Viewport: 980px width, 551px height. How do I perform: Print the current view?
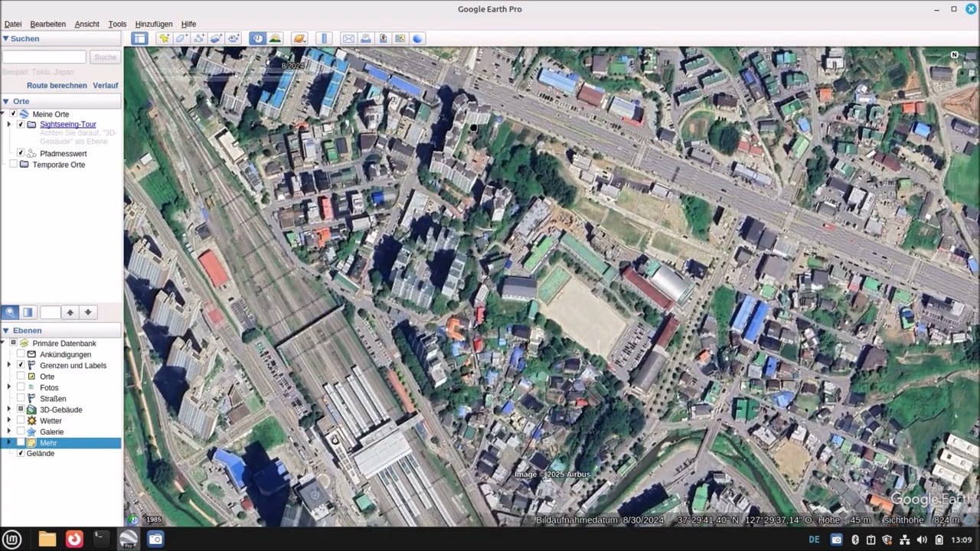[366, 38]
